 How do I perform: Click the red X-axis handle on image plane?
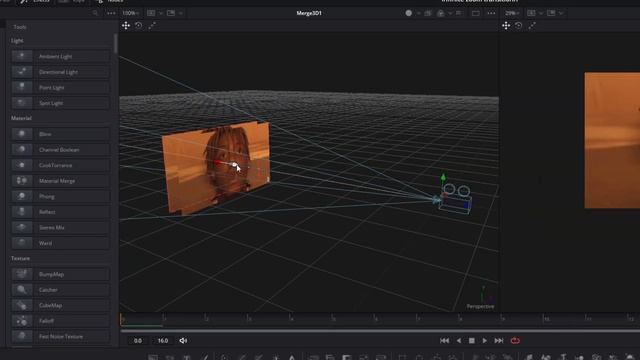(218, 163)
